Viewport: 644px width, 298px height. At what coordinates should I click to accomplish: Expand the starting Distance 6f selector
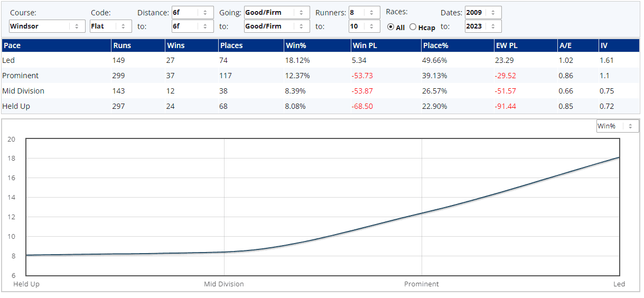tap(192, 13)
